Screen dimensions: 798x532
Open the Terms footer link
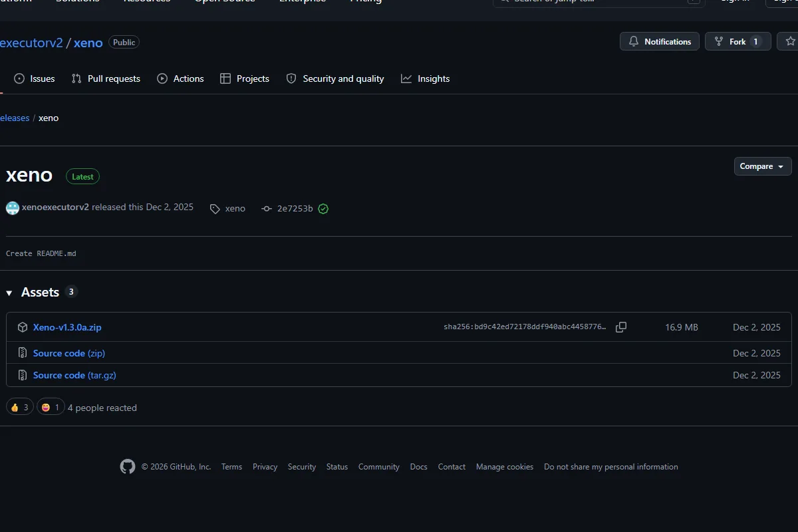pos(231,467)
